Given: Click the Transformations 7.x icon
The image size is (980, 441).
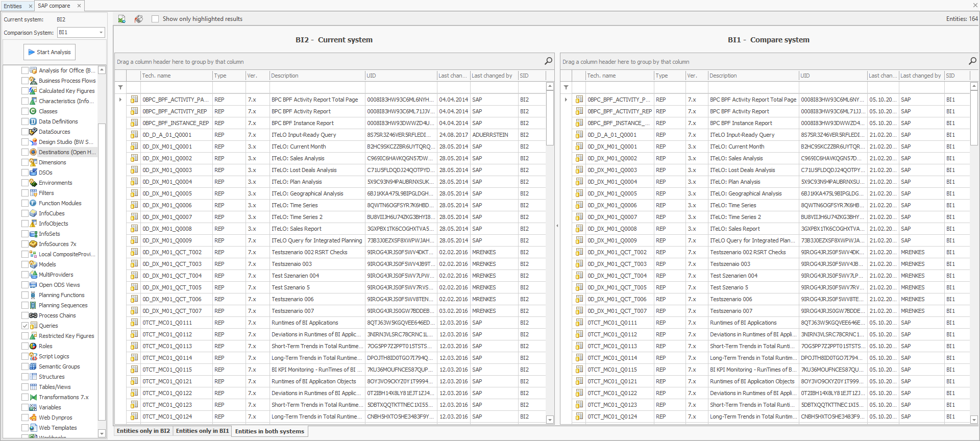Looking at the screenshot, I should coord(33,397).
